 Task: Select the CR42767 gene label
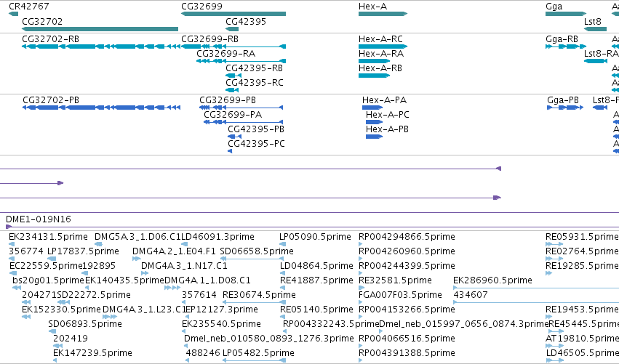[29, 7]
